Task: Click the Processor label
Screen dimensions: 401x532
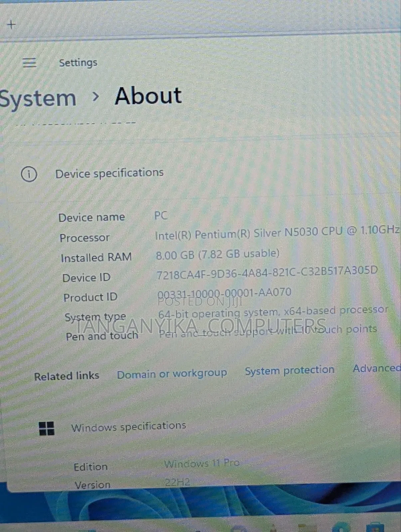Action: pos(85,238)
